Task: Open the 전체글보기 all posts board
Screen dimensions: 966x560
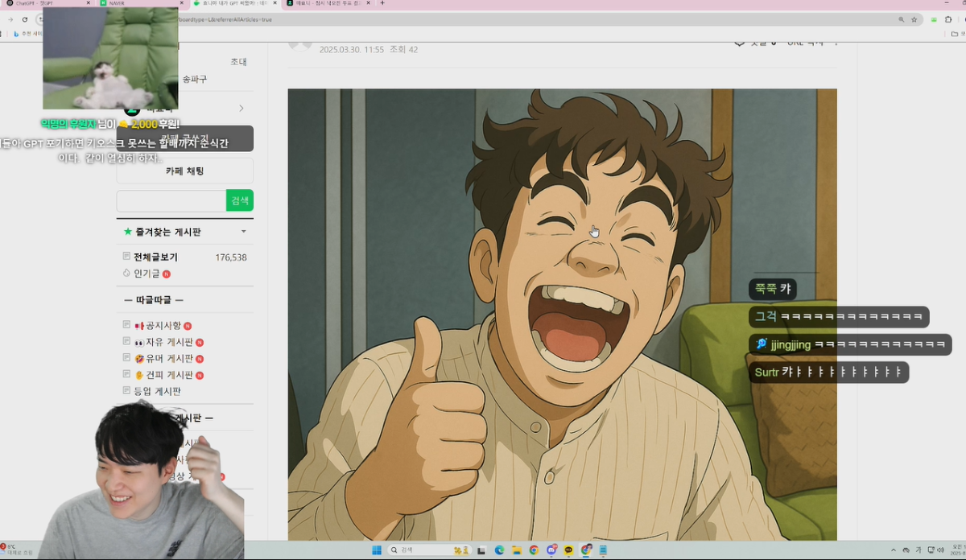Action: coord(155,257)
